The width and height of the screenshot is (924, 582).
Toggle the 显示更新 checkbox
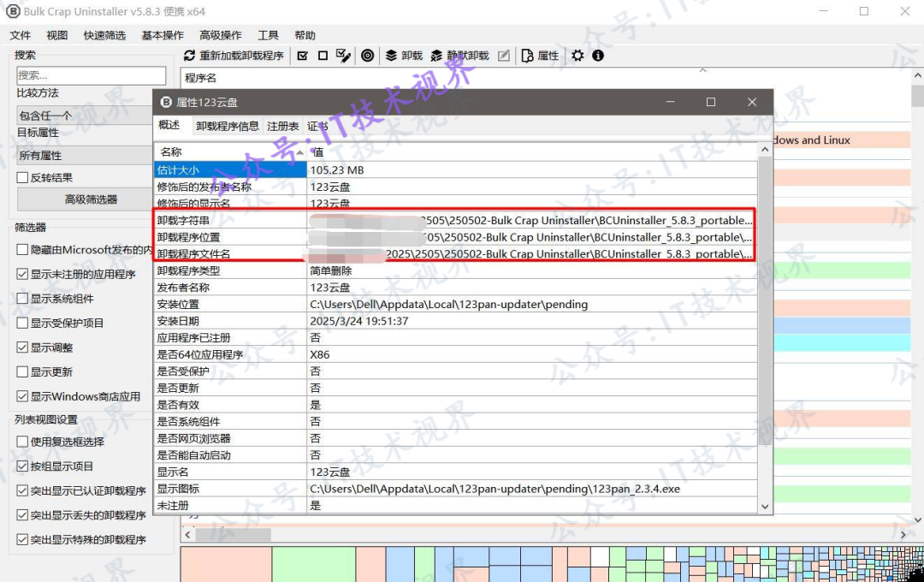(22, 372)
